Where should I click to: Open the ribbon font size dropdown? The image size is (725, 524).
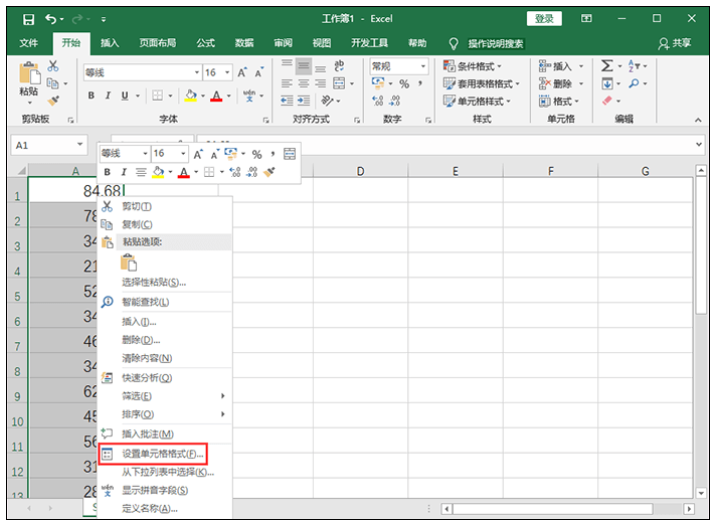pos(227,72)
